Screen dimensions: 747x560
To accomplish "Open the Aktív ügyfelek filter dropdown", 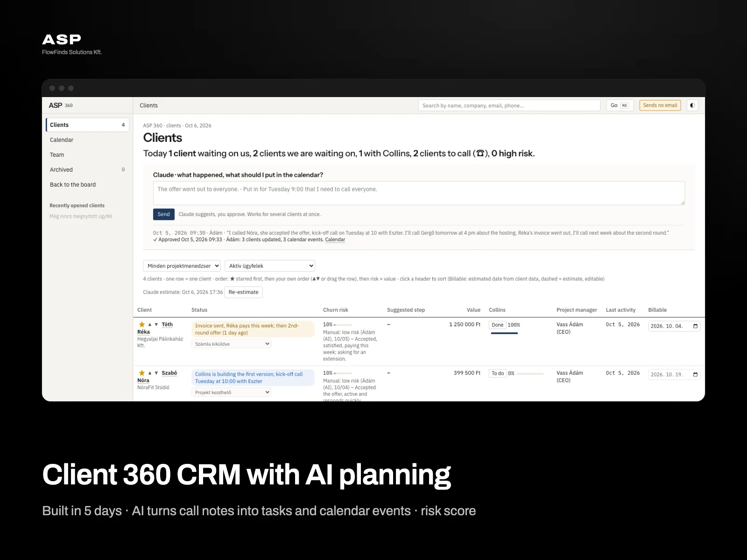I will 270,266.
